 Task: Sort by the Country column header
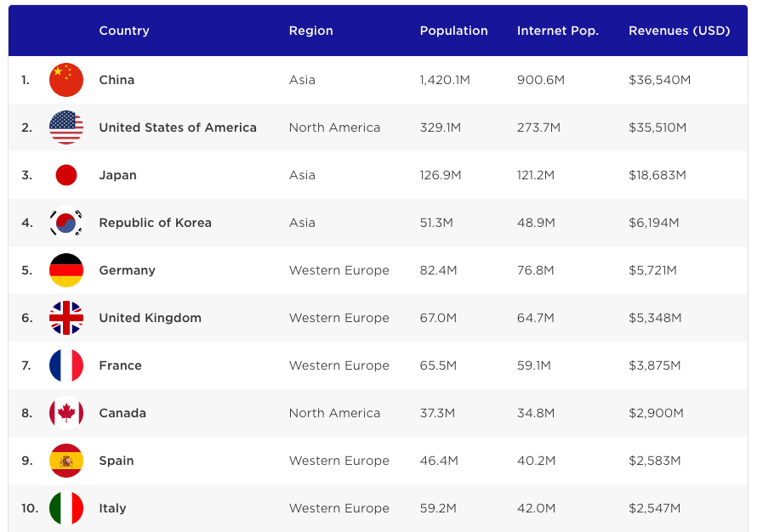pyautogui.click(x=124, y=31)
